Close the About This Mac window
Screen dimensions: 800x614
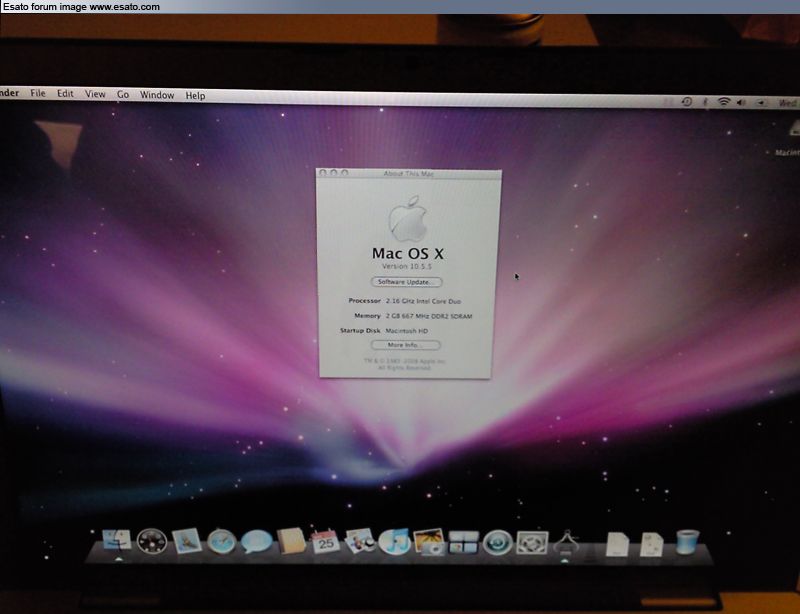(x=323, y=173)
